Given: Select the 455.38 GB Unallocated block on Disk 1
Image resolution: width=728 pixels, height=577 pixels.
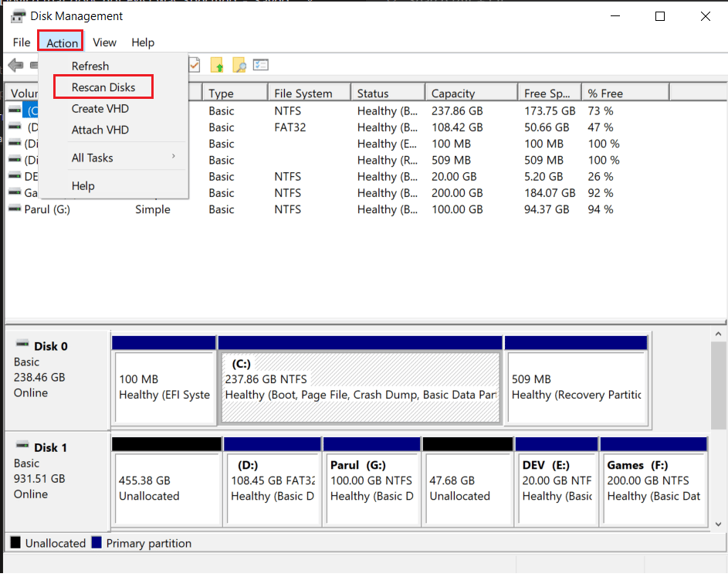Looking at the screenshot, I should coord(166,487).
